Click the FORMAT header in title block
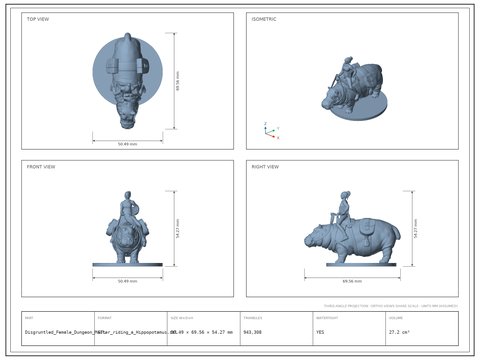 click(x=104, y=318)
